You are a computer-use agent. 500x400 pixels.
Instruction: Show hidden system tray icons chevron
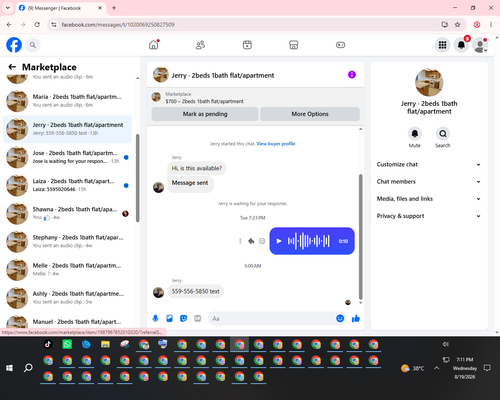(436, 368)
